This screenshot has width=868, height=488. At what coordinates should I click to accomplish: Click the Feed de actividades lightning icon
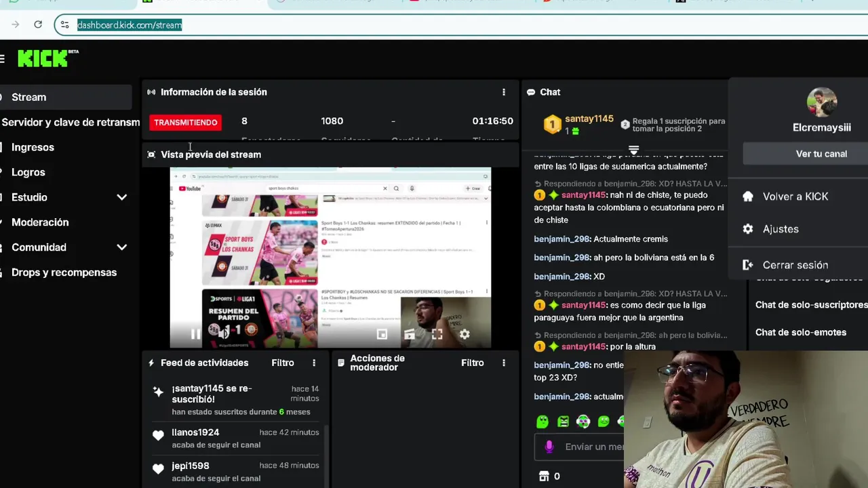coord(151,363)
